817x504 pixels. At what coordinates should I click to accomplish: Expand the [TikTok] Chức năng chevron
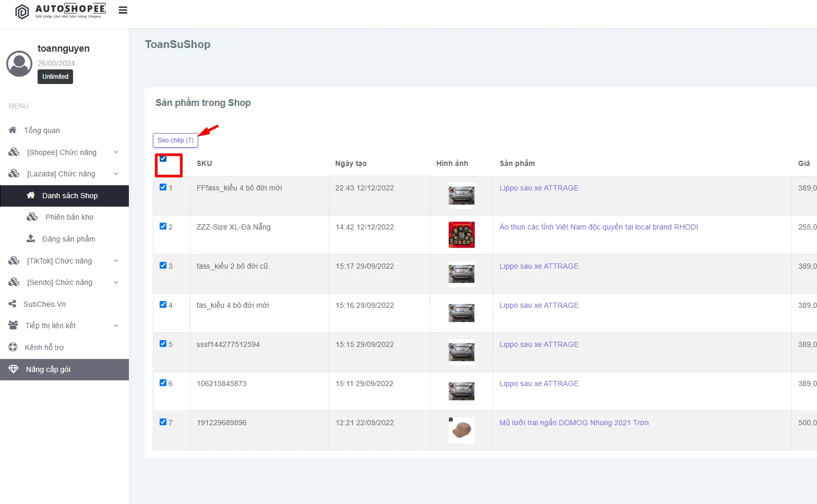tap(116, 261)
